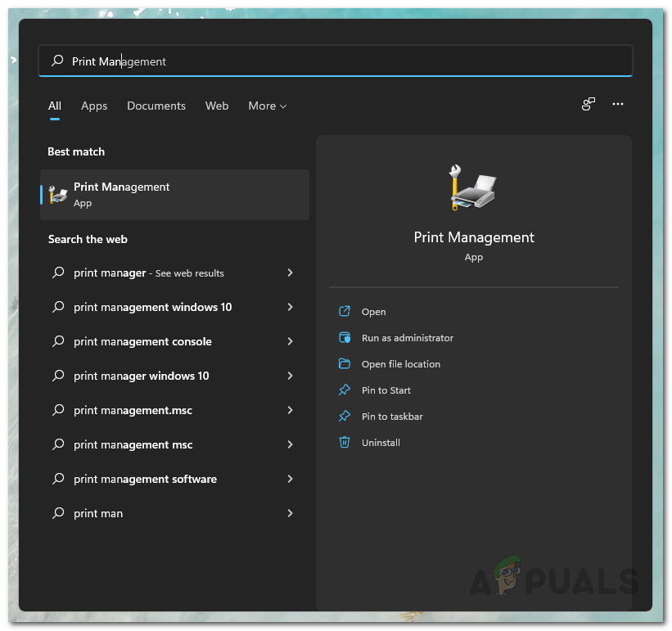Image resolution: width=672 pixels, height=631 pixels.
Task: Click the pin icon beside Pin to Start
Action: click(x=345, y=390)
